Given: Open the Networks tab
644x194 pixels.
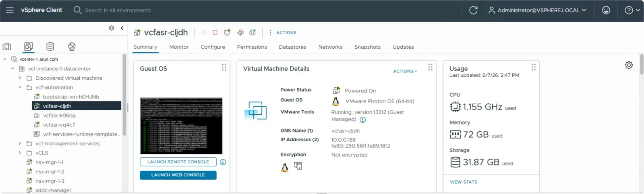Looking at the screenshot, I should click(330, 47).
